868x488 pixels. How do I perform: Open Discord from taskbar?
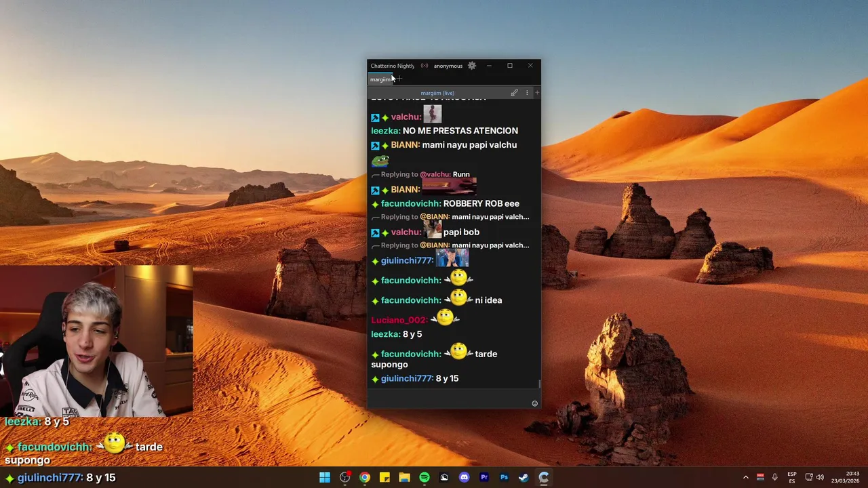click(x=464, y=477)
